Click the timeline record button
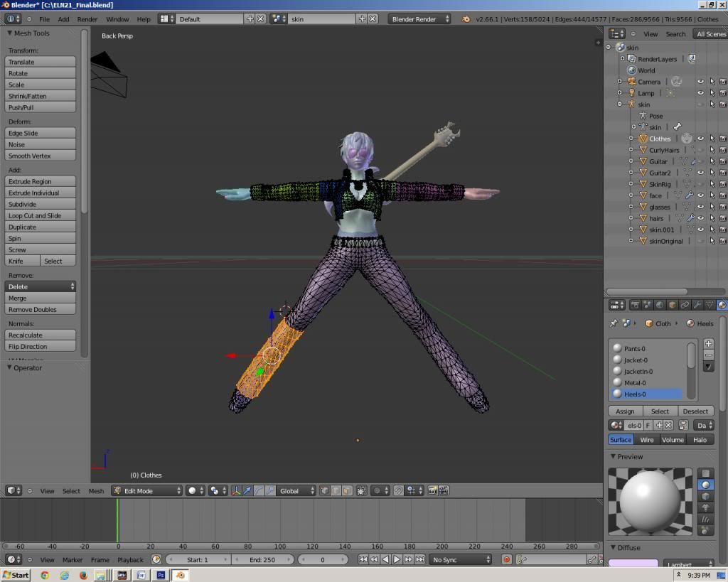The height and width of the screenshot is (582, 728). point(507,560)
